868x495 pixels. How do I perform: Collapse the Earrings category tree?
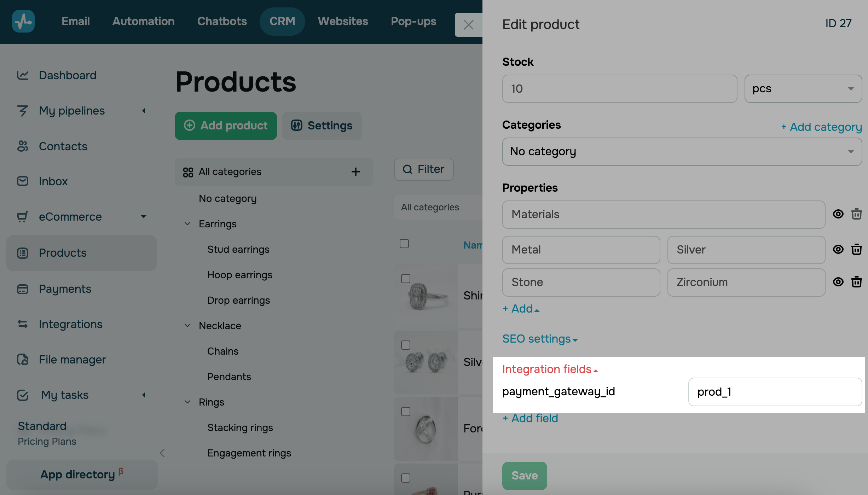point(187,224)
